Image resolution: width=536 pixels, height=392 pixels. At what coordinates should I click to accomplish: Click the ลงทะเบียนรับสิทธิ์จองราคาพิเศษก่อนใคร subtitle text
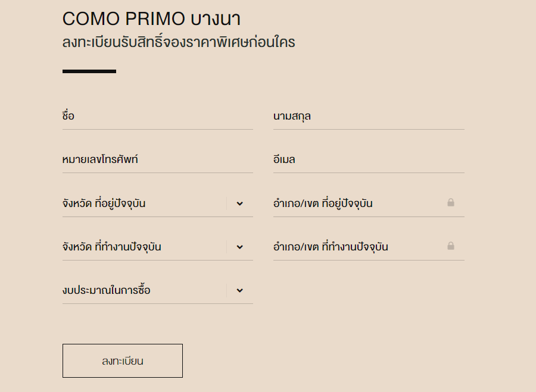pyautogui.click(x=179, y=43)
